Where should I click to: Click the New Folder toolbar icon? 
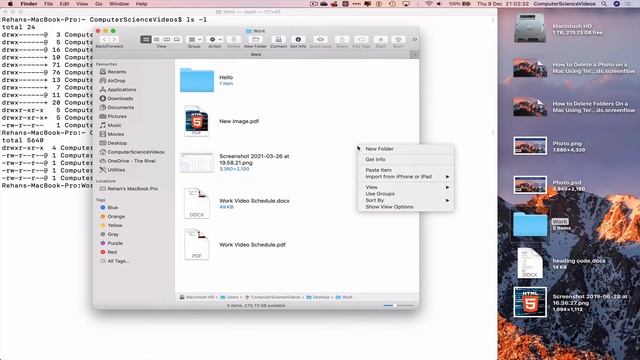(x=256, y=40)
